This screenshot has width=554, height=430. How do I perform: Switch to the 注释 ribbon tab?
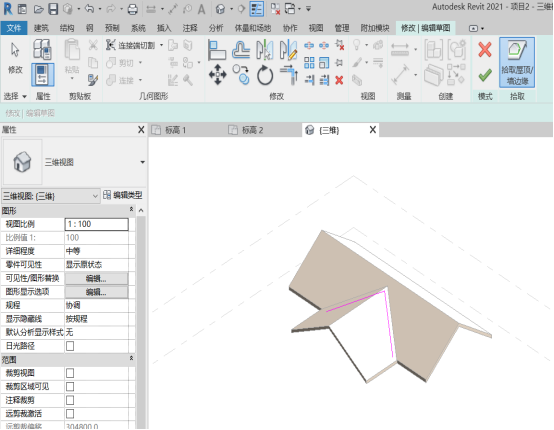[190, 28]
